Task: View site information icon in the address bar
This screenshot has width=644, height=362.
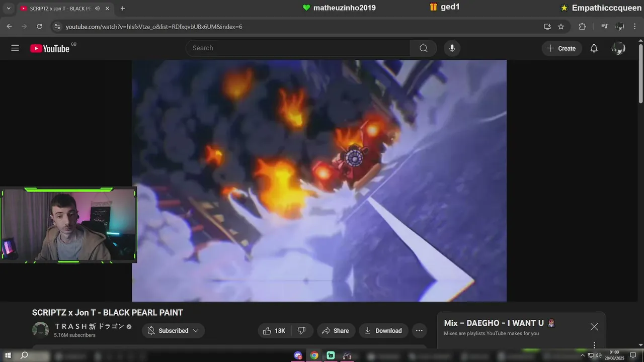Action: [x=57, y=27]
